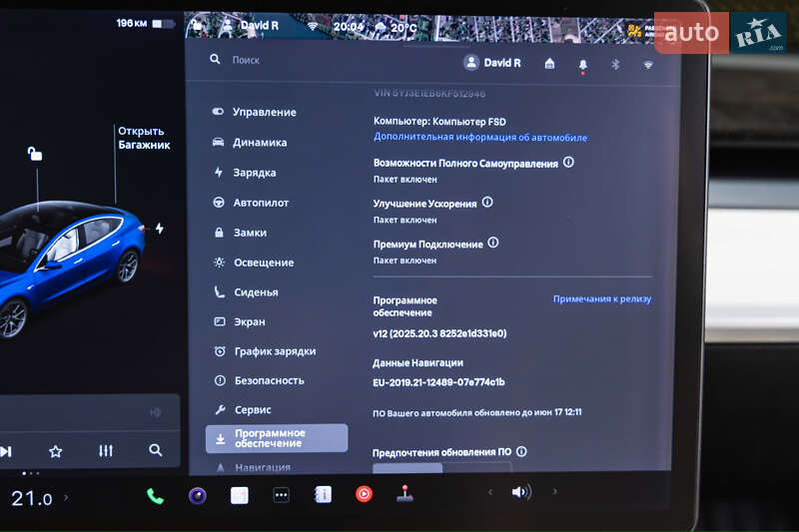Open the arcade joystick app
The image size is (799, 532).
click(405, 493)
